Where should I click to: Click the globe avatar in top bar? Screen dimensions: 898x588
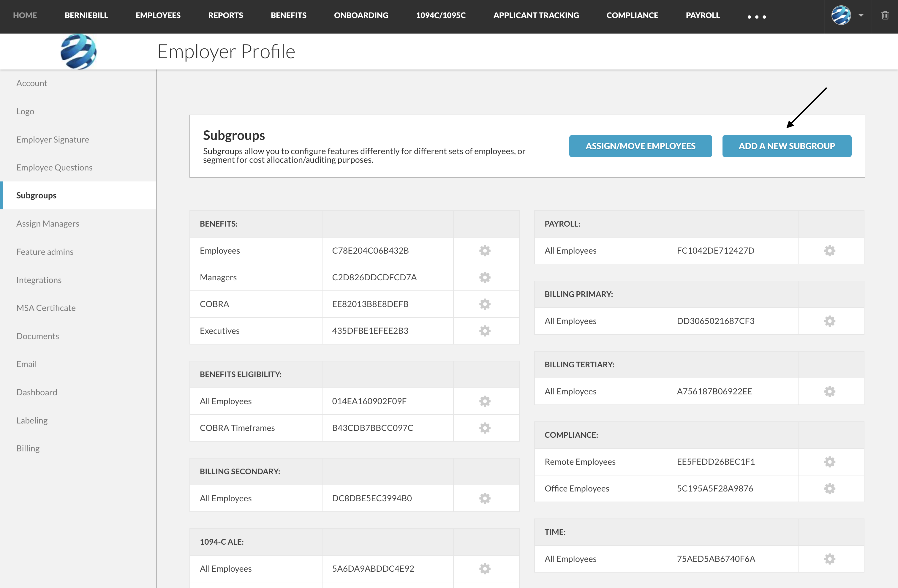(841, 15)
